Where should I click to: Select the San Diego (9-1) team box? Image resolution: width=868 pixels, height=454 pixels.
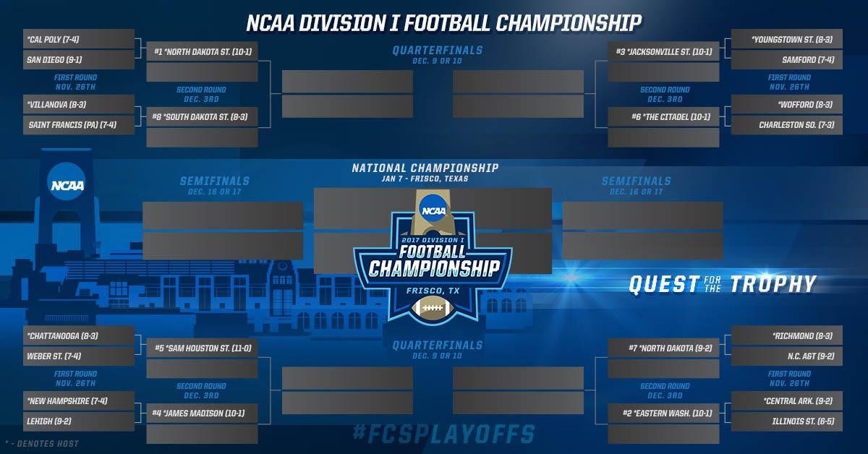[80, 59]
